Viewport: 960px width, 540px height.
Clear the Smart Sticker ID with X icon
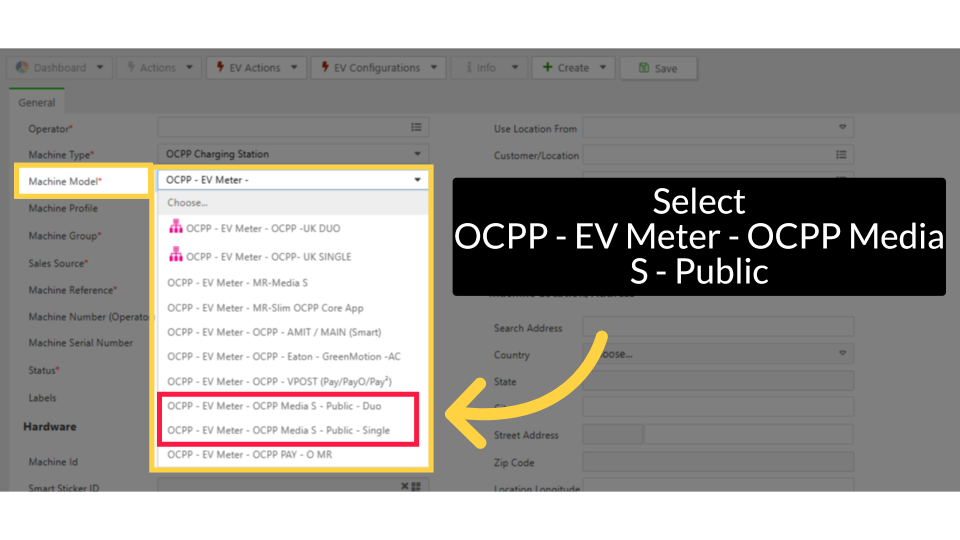tap(405, 486)
